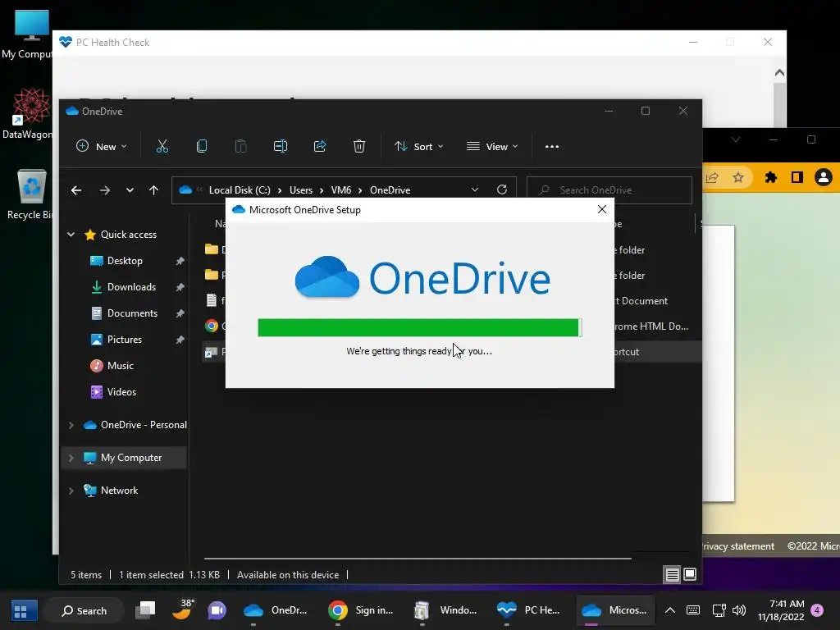Click the touch keyboard tray icon
The image size is (840, 630).
(692, 610)
